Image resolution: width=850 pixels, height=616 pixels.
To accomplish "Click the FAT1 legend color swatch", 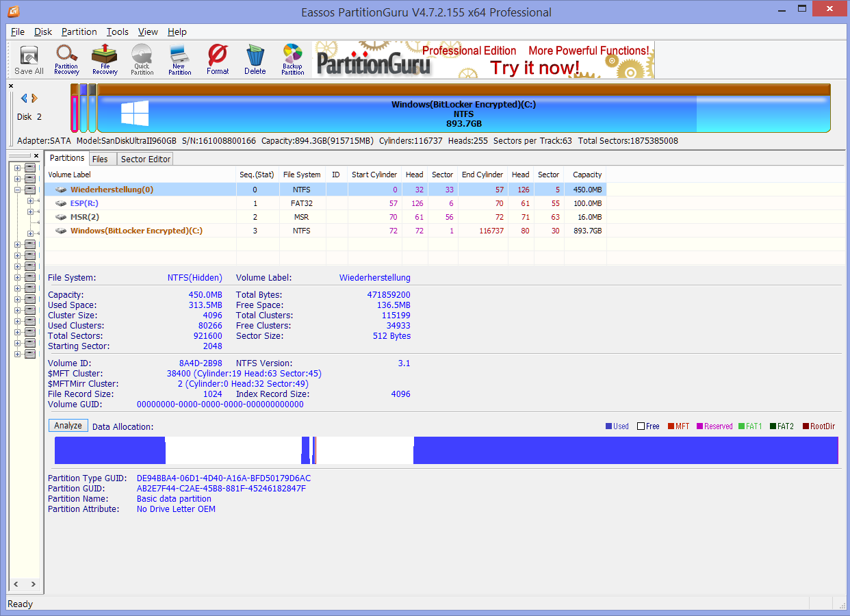I will (x=741, y=426).
